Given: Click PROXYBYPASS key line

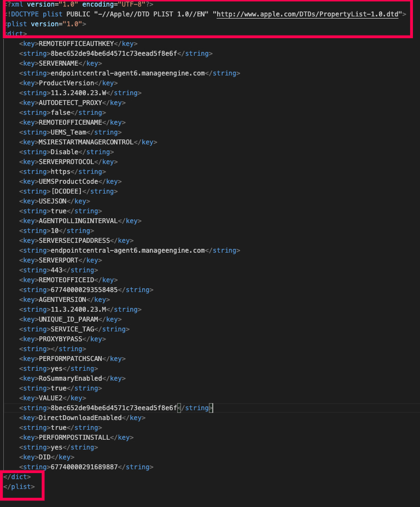Looking at the screenshot, I should tap(62, 339).
